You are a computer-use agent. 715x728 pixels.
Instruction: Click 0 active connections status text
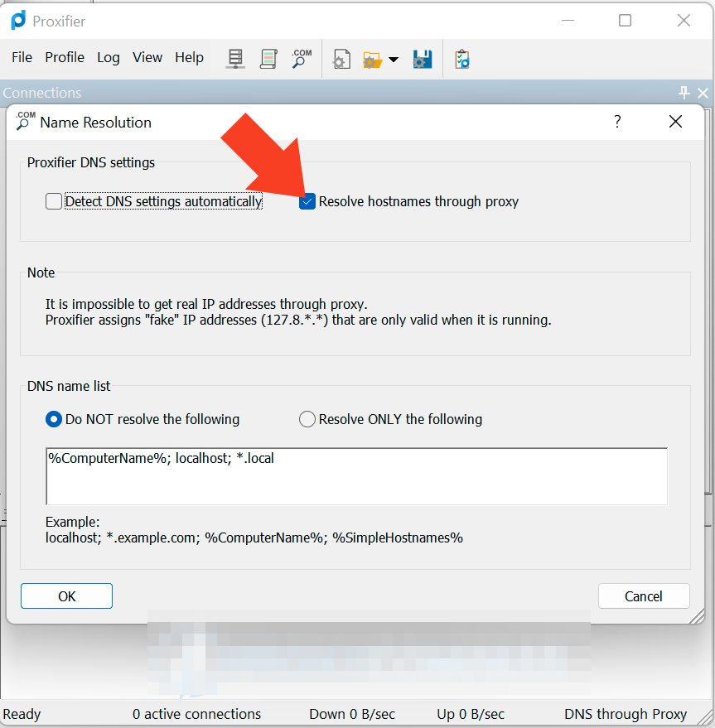pos(196,714)
